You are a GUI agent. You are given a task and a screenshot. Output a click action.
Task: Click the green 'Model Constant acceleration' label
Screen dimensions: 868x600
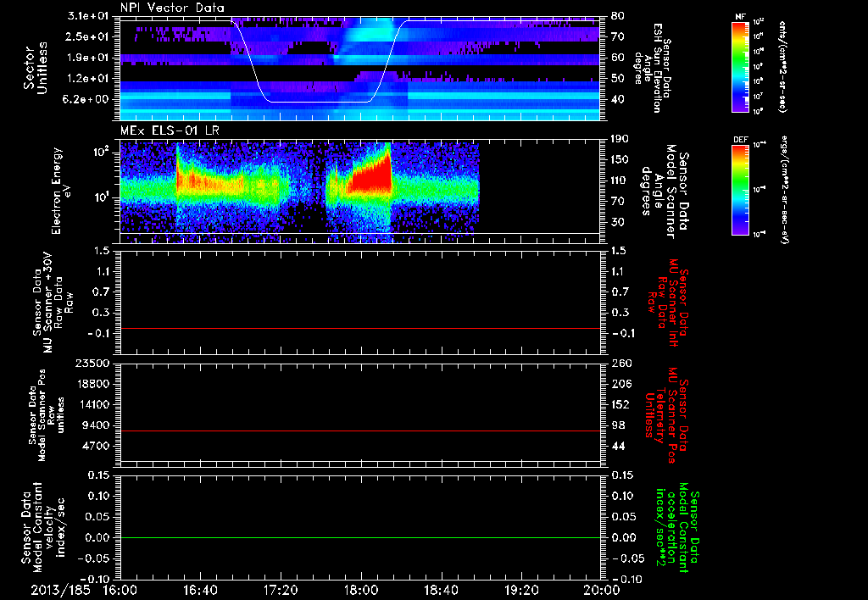pyautogui.click(x=677, y=527)
